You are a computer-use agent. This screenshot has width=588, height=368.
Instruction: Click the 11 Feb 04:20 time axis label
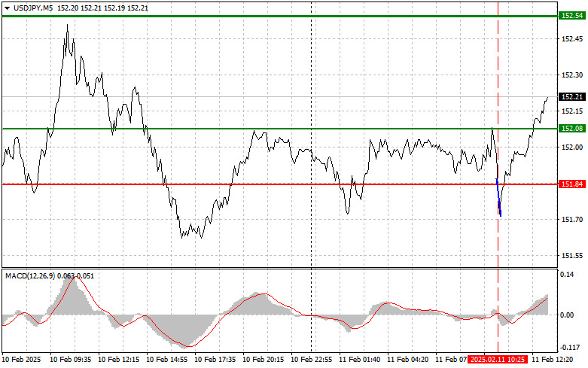tap(408, 360)
